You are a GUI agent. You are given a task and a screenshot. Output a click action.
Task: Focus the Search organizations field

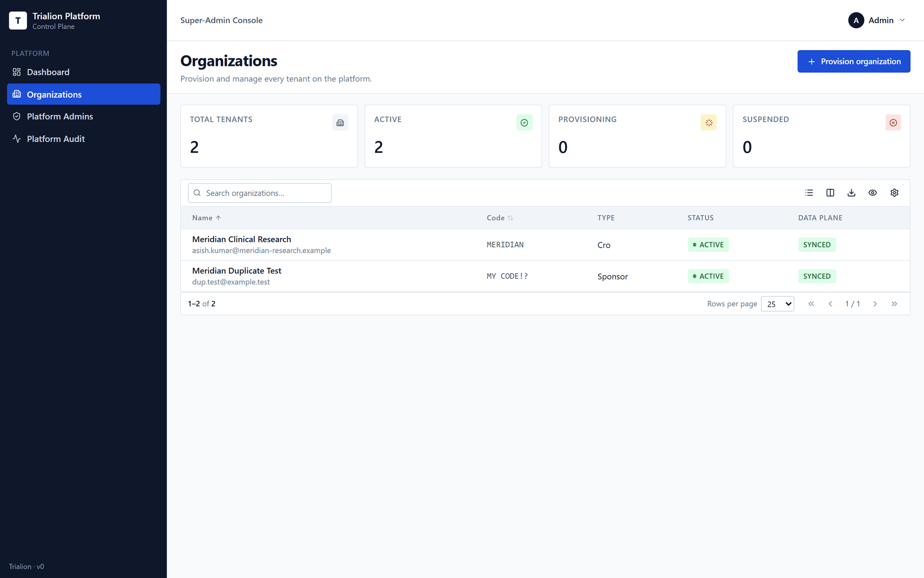(260, 193)
